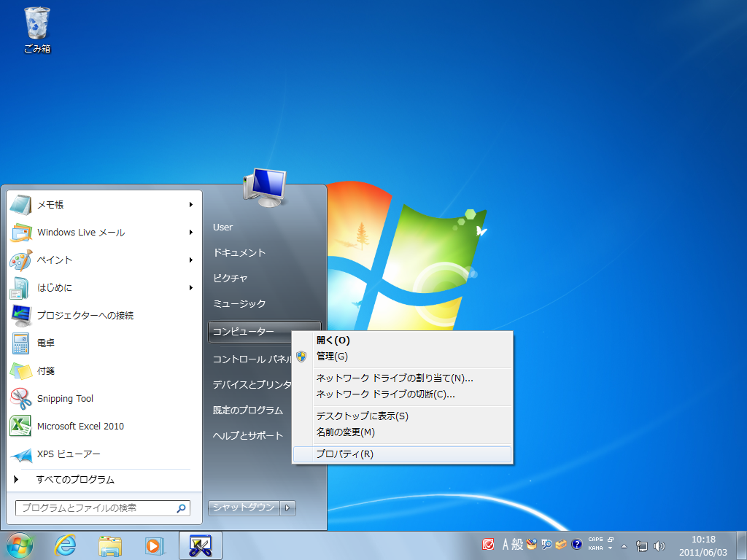Open the User folder link
This screenshot has width=747, height=560.
tap(223, 227)
